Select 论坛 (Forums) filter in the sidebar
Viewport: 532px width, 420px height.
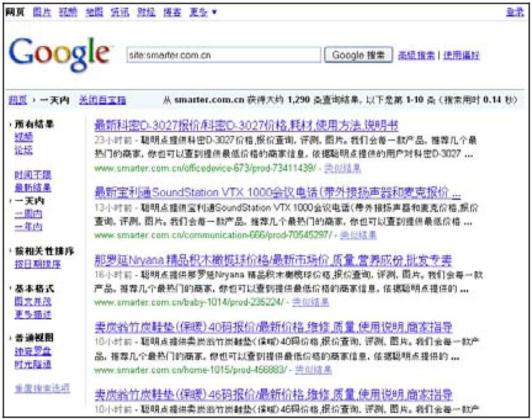click(x=24, y=150)
